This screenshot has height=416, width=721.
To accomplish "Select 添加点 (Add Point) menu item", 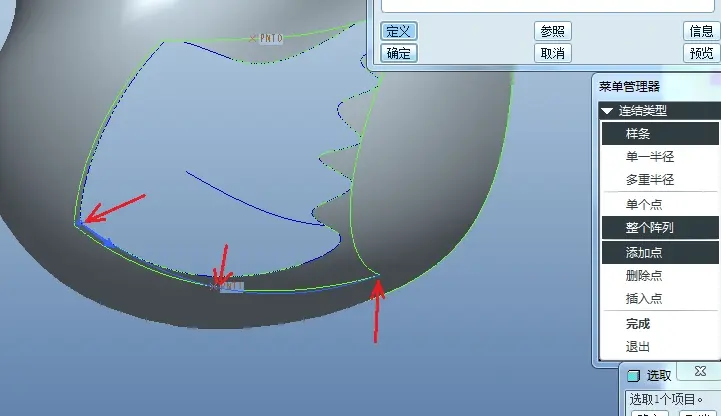I will [660, 252].
